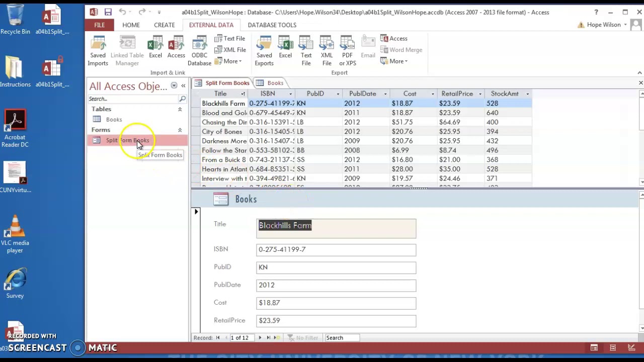Click the Save icon in Quick Access toolbar
The image size is (644, 362).
pyautogui.click(x=108, y=12)
